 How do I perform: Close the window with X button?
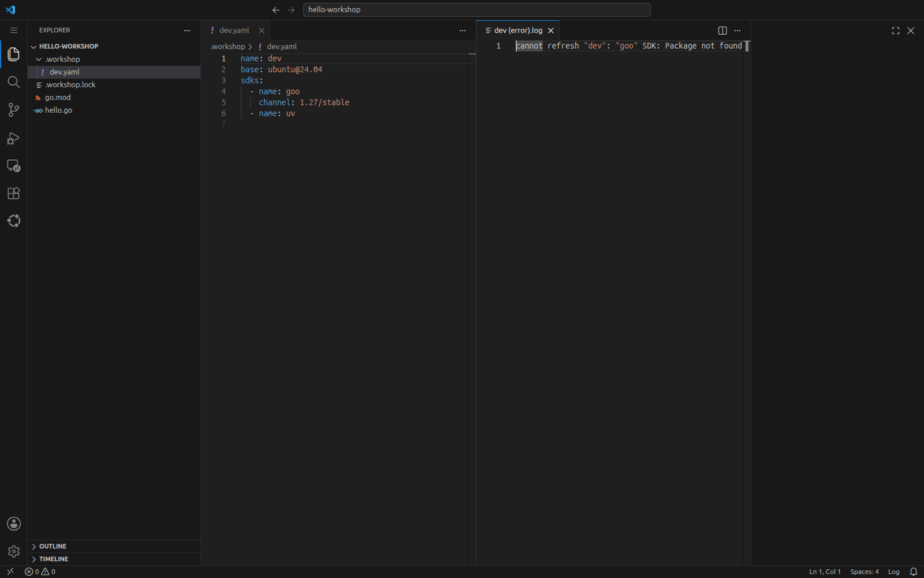pyautogui.click(x=911, y=31)
